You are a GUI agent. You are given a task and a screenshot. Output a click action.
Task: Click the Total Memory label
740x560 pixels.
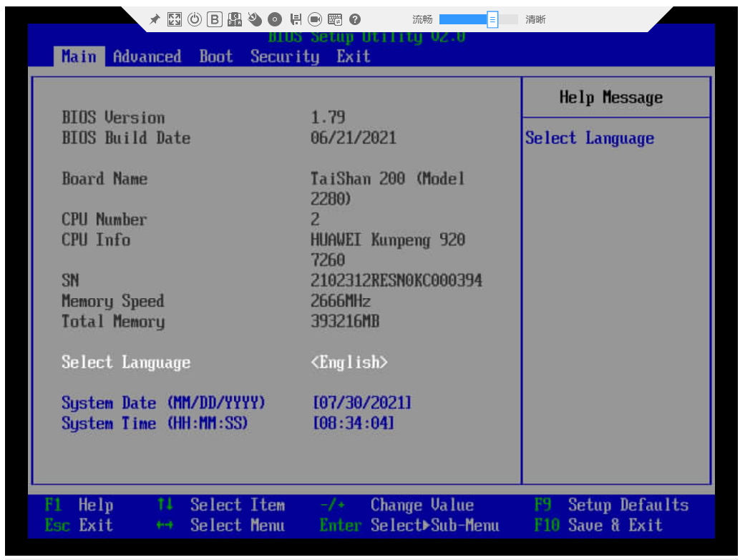coord(113,322)
